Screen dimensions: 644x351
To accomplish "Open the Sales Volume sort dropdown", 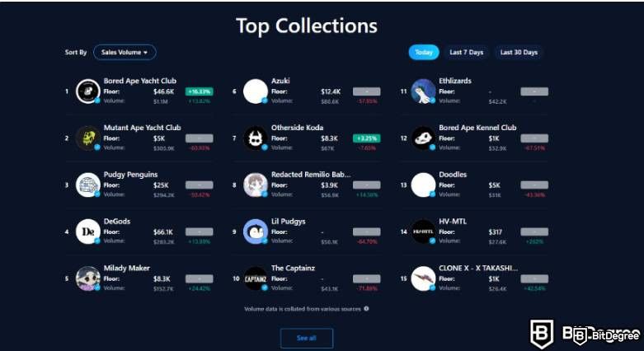I will (125, 53).
